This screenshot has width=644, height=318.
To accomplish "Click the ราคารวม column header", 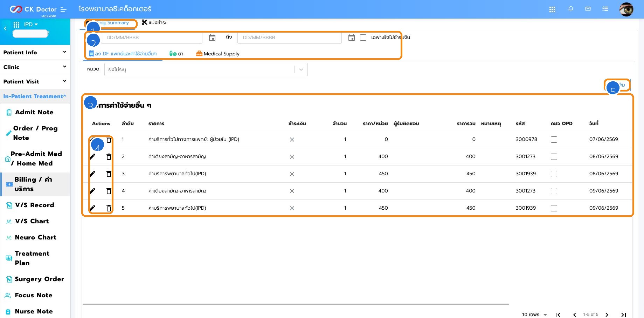I will click(x=466, y=123).
